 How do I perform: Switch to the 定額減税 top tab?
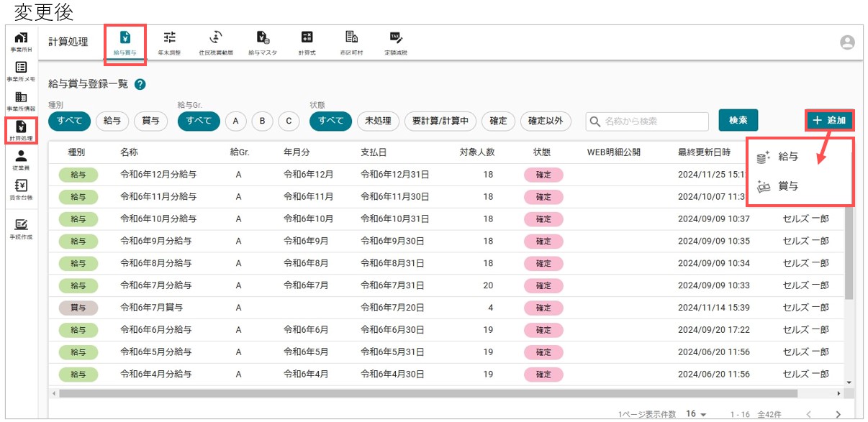[395, 42]
